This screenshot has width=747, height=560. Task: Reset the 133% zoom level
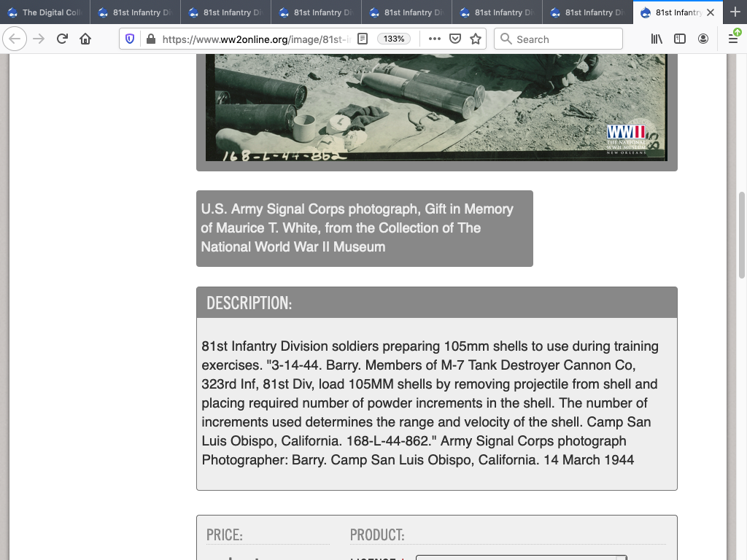tap(394, 39)
